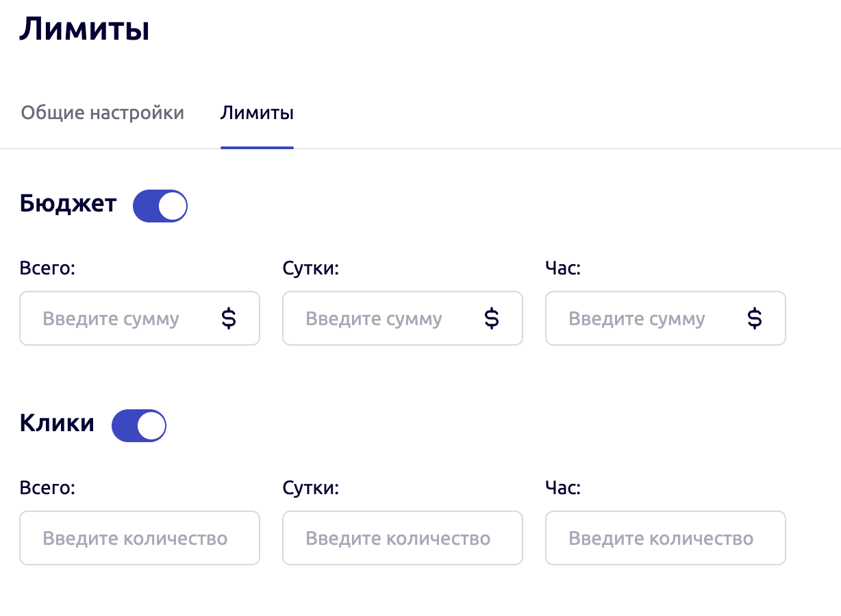Click the 'Час:' label under Клики
This screenshot has width=841, height=616.
coord(562,487)
